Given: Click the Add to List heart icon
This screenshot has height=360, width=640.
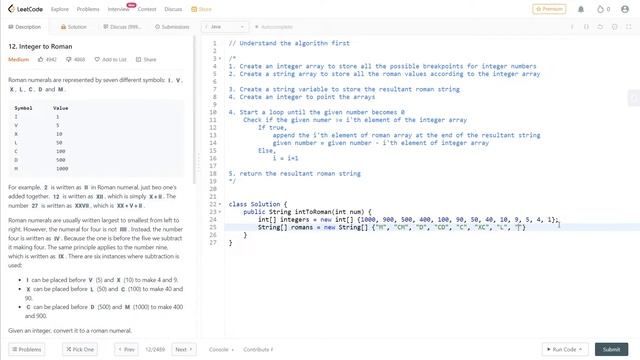Looking at the screenshot, I should (x=97, y=60).
